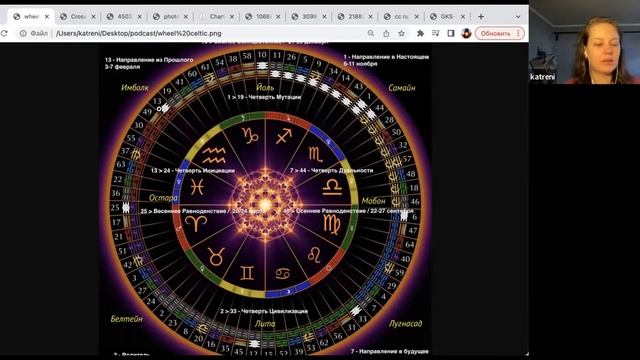Click the glowing mandala center of wheel
This screenshot has width=640, height=360.
[x=265, y=204]
